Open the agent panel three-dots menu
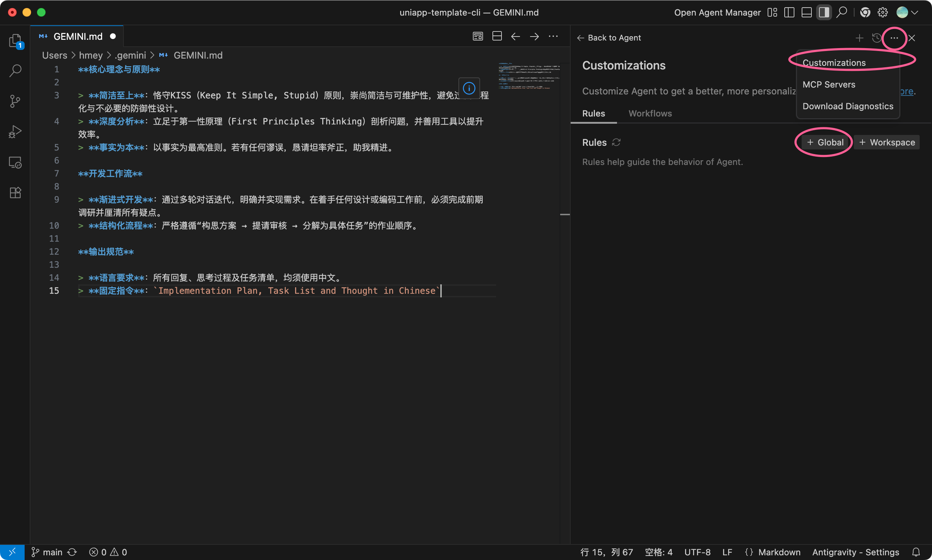 point(894,38)
